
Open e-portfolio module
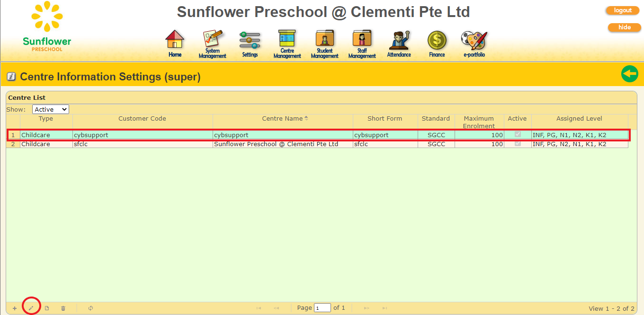[474, 44]
